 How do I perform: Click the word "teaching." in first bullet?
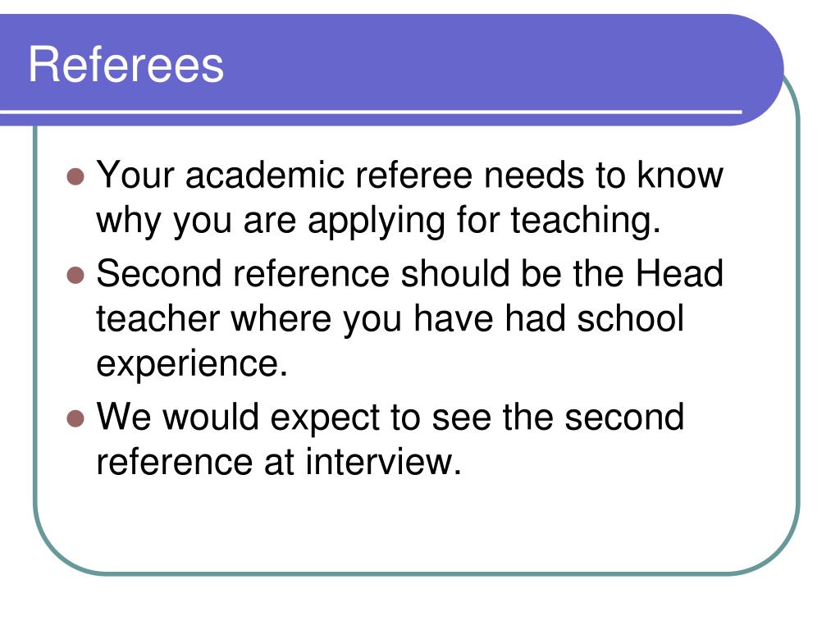tap(586, 221)
